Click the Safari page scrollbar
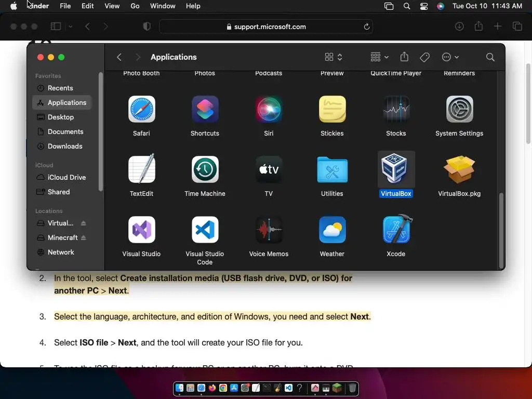This screenshot has height=399, width=532. [528, 103]
